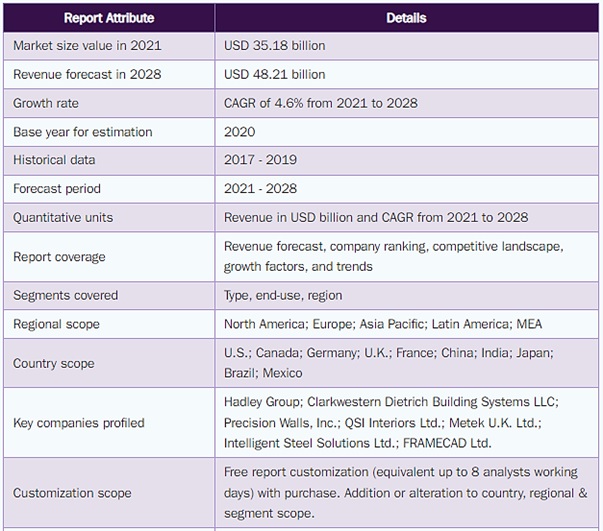The image size is (603, 531).
Task: Click the Quantitative units row label
Action: (x=63, y=217)
